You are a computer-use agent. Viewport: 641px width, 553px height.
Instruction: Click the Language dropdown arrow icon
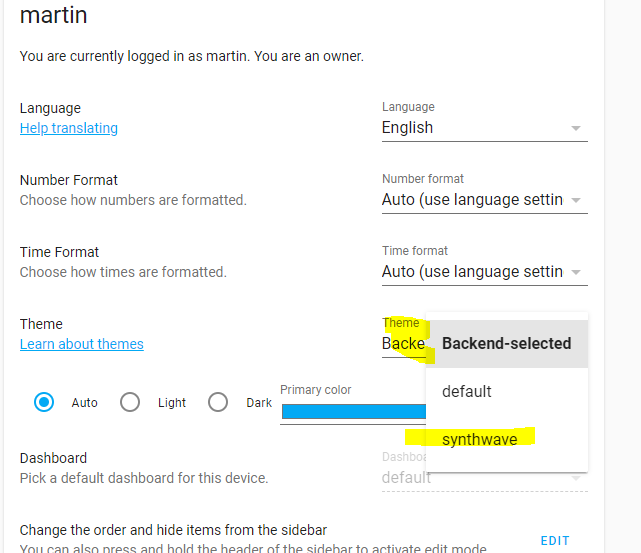tap(576, 128)
